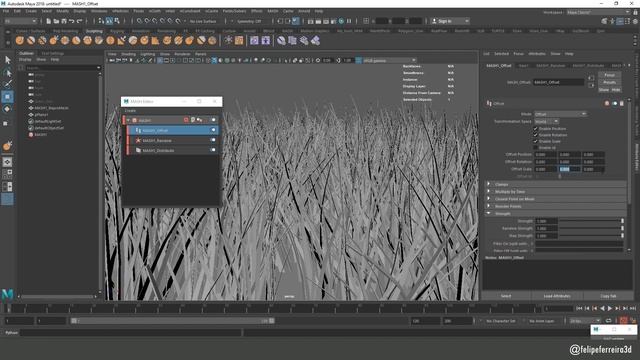Screen dimensions: 640x360
Task: Activate the Rotate tool in the toolbox
Action: [7, 109]
